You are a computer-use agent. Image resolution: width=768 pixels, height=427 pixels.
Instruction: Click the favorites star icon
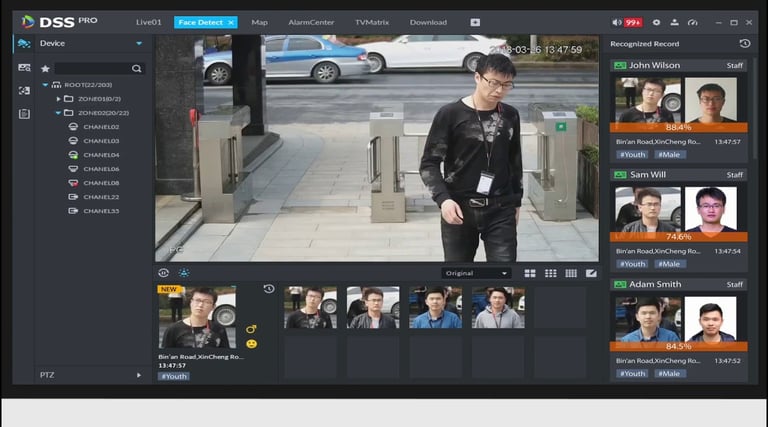[x=45, y=69]
